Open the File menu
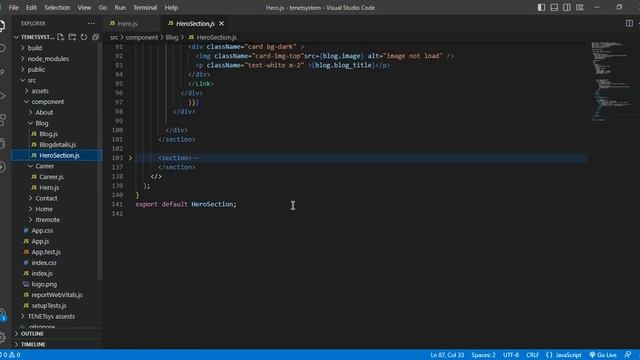640x360 pixels. click(x=13, y=7)
